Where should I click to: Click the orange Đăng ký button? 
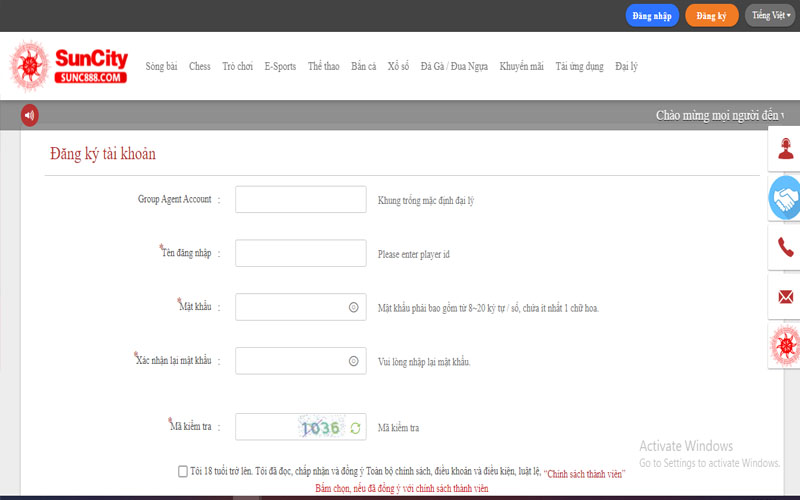(x=711, y=15)
